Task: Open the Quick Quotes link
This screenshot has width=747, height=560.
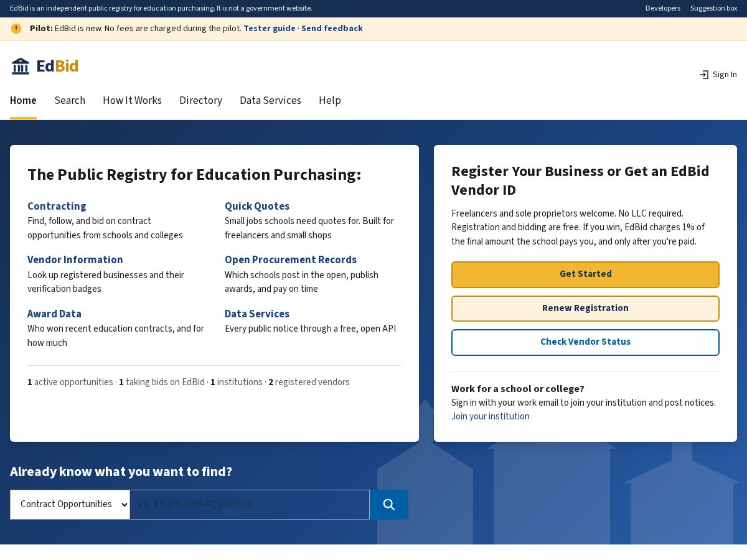Action: pos(257,206)
